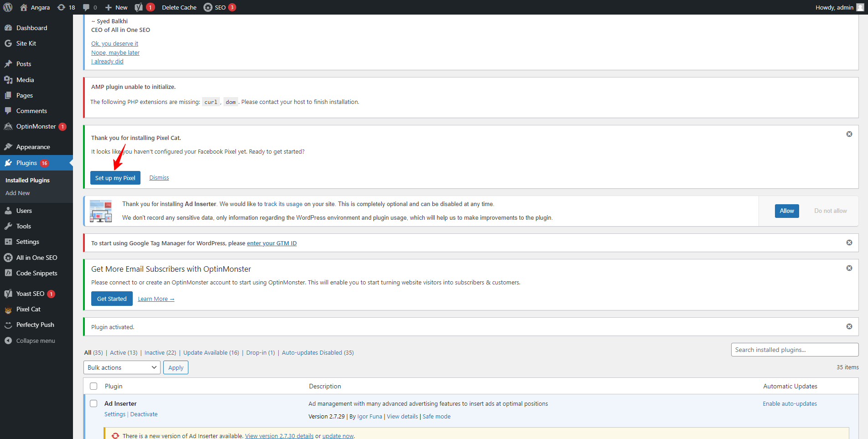Viewport: 868px width, 439px height.
Task: Click the plus New content icon
Action: 109,7
